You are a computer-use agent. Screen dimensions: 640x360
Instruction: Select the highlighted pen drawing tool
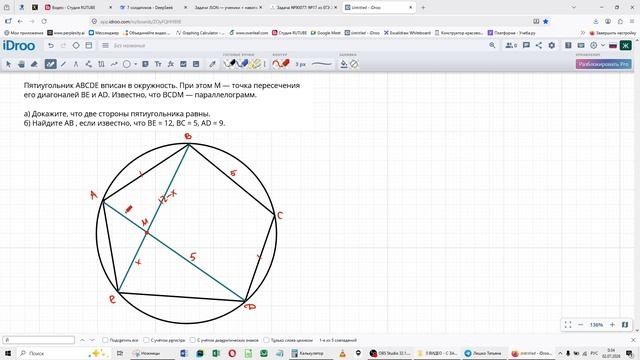[50, 64]
